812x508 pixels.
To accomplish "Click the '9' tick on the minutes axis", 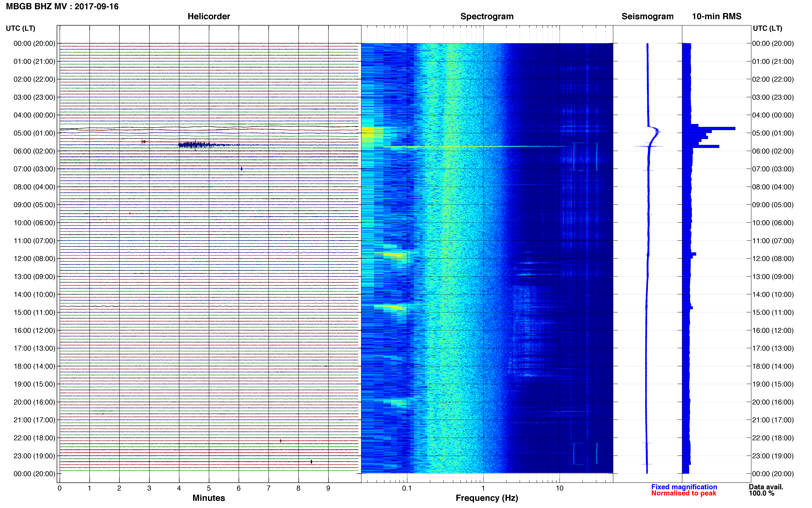I will coord(328,488).
